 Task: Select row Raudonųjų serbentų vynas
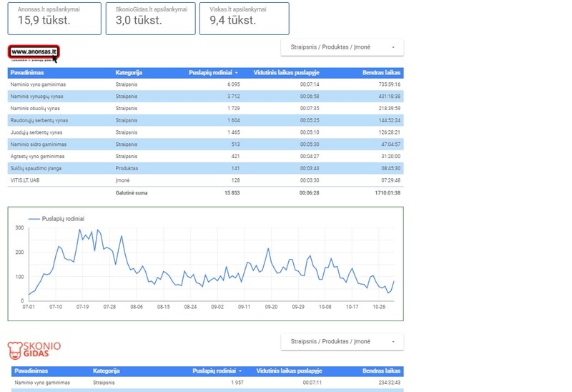pos(205,120)
